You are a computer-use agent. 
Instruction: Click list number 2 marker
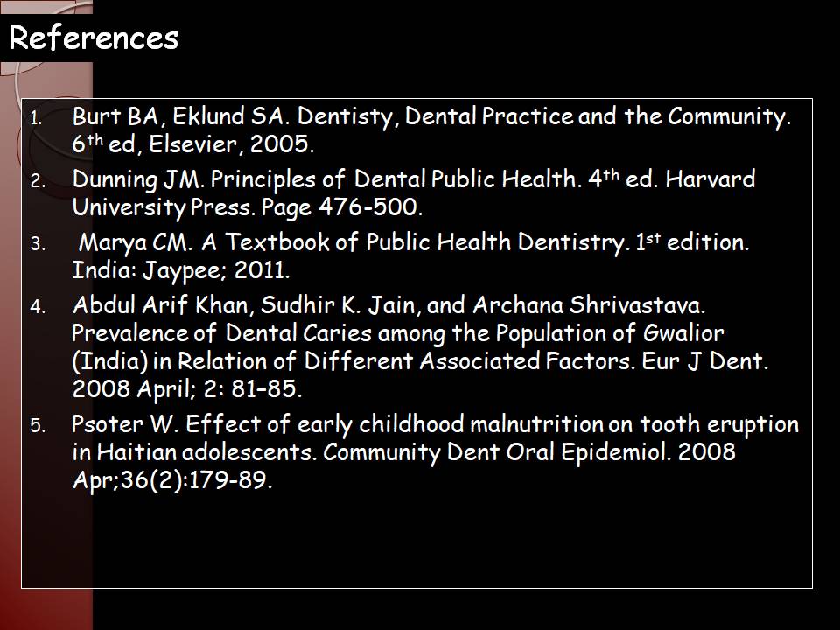[x=36, y=182]
